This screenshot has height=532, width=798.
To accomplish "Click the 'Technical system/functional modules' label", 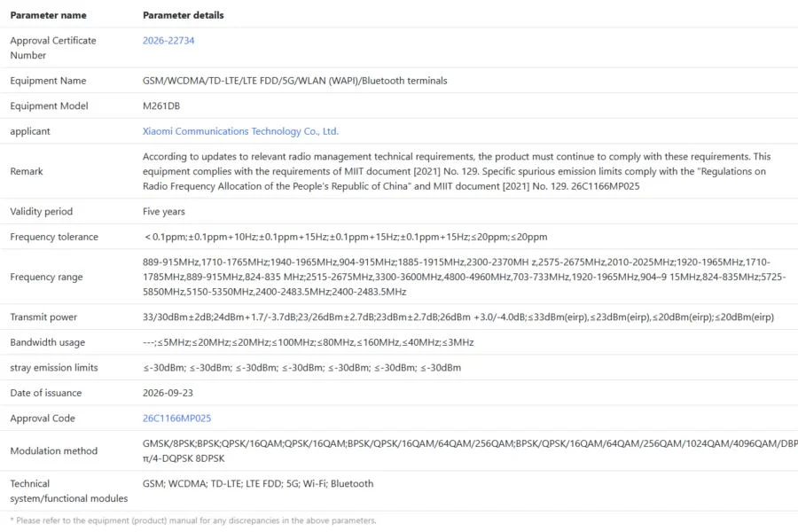I will [68, 491].
